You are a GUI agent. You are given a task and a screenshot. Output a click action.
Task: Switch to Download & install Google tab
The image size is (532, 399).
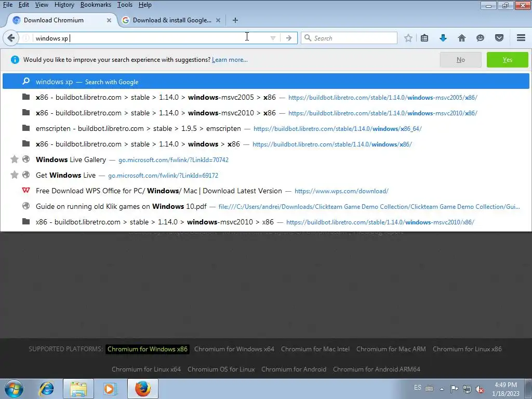pos(171,20)
